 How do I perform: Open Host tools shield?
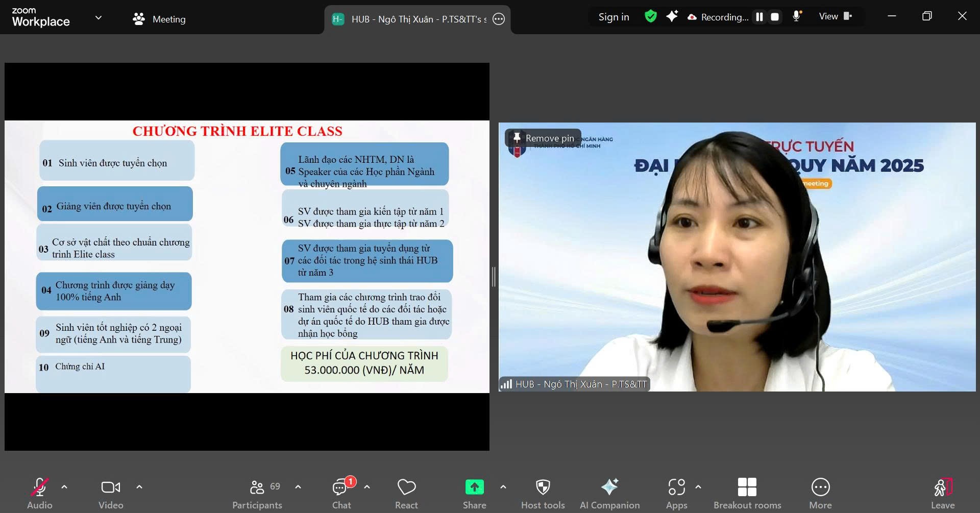click(x=543, y=494)
